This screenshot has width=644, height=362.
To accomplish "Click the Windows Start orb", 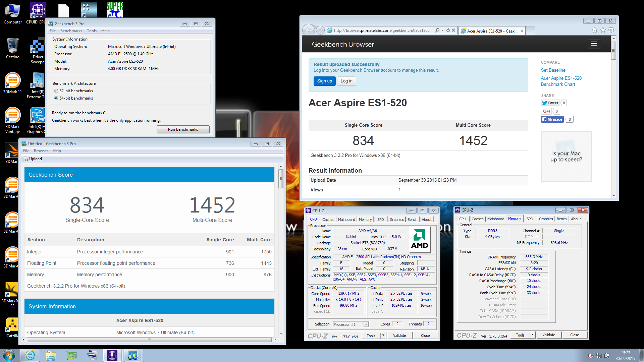I will pos(9,355).
